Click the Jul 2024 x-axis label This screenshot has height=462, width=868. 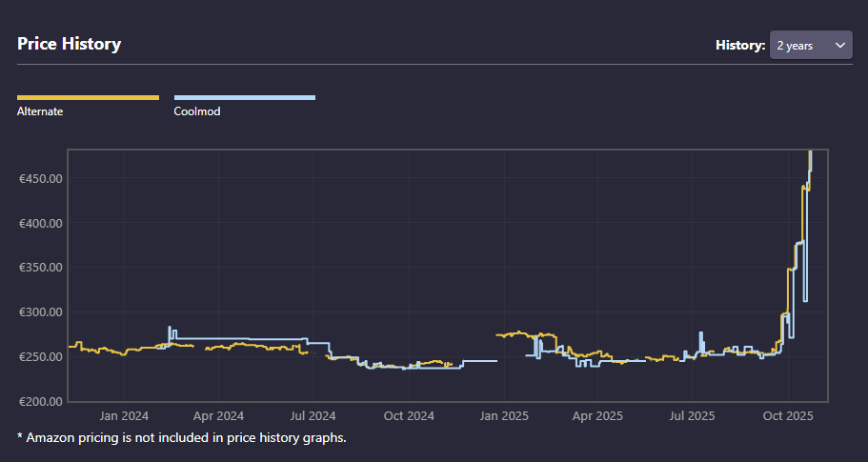313,416
